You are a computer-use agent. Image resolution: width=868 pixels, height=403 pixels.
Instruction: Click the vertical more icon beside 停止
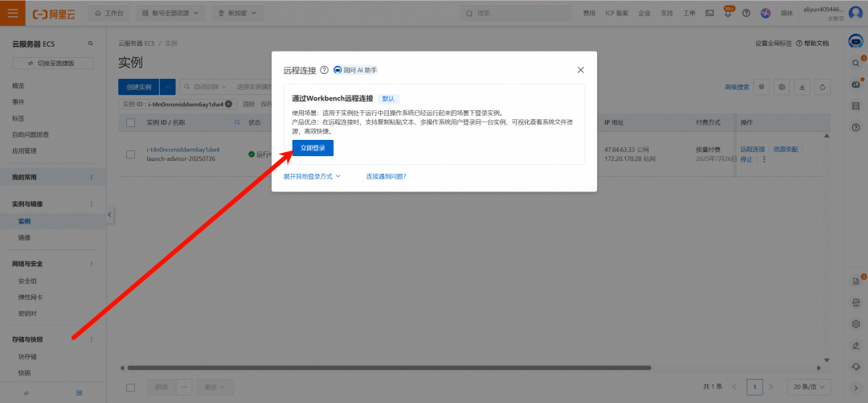(764, 159)
